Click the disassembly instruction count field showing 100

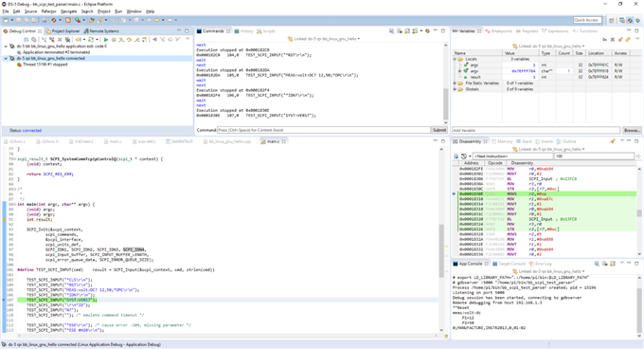(x=594, y=156)
